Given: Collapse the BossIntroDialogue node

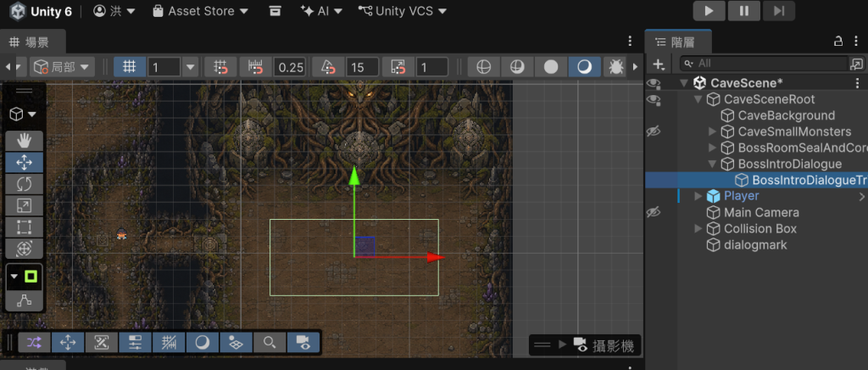Looking at the screenshot, I should click(712, 164).
